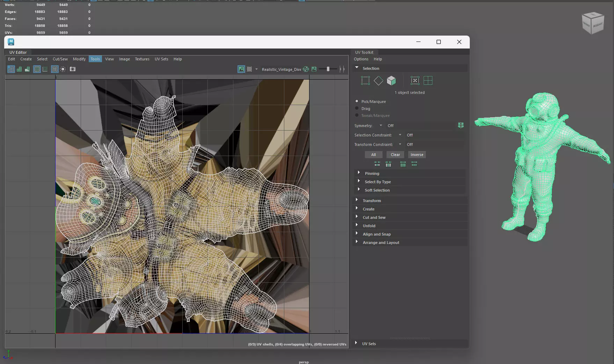
Task: Expand the Arrange and Layout section
Action: [357, 242]
